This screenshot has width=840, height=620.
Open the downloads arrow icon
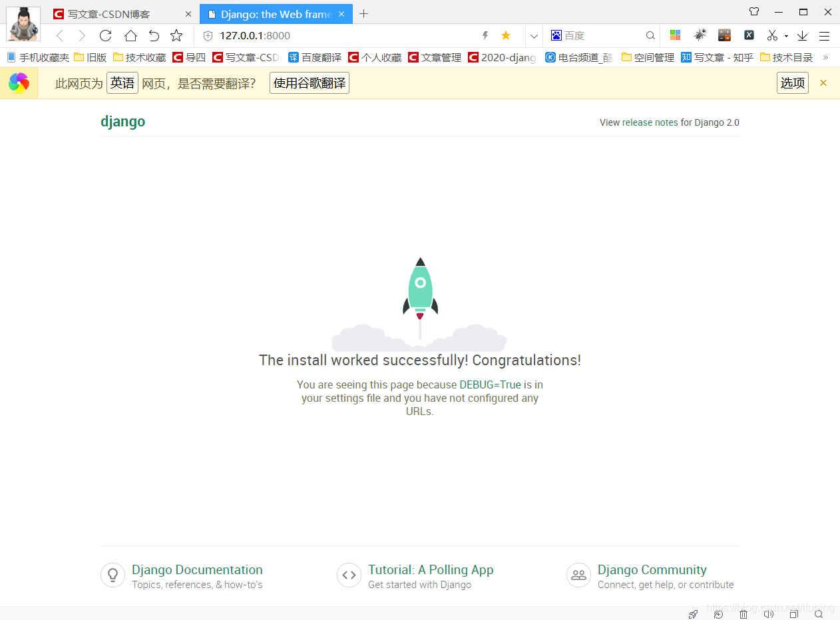tap(802, 36)
